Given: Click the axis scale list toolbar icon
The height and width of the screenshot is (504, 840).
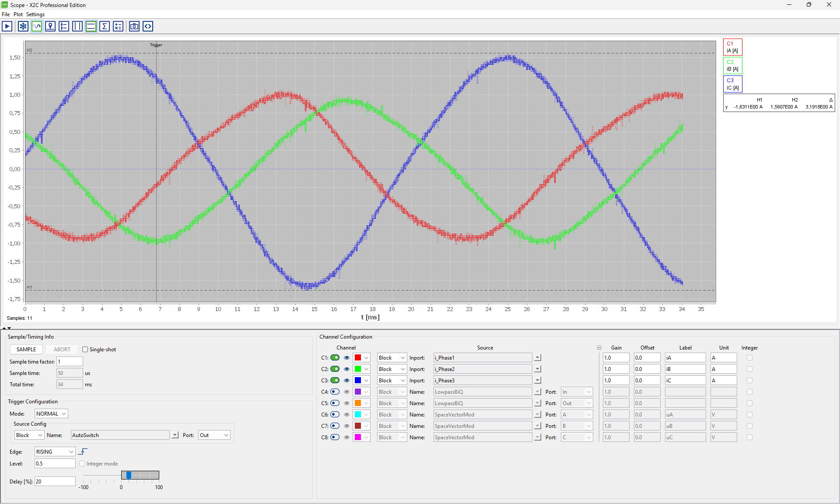Looking at the screenshot, I should point(64,26).
